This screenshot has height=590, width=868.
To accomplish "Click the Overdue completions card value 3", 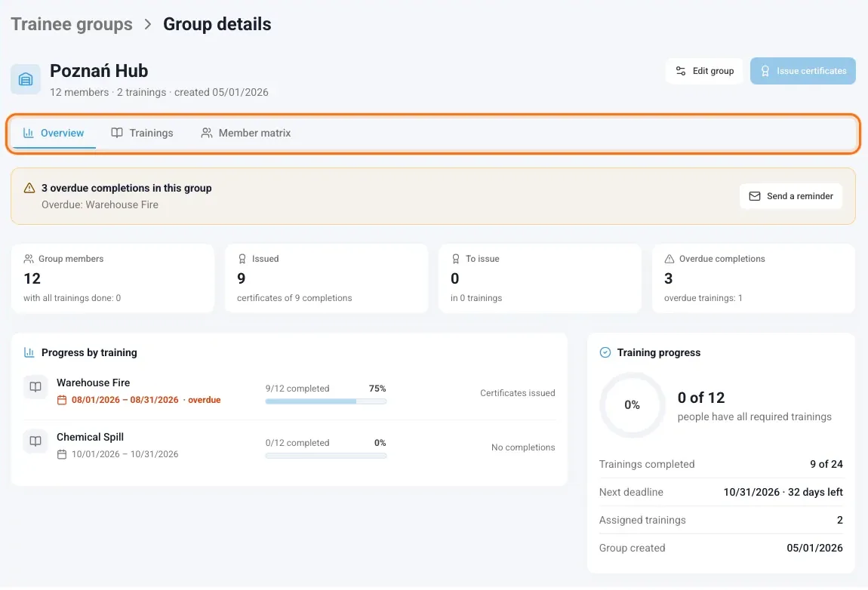I will coord(669,278).
